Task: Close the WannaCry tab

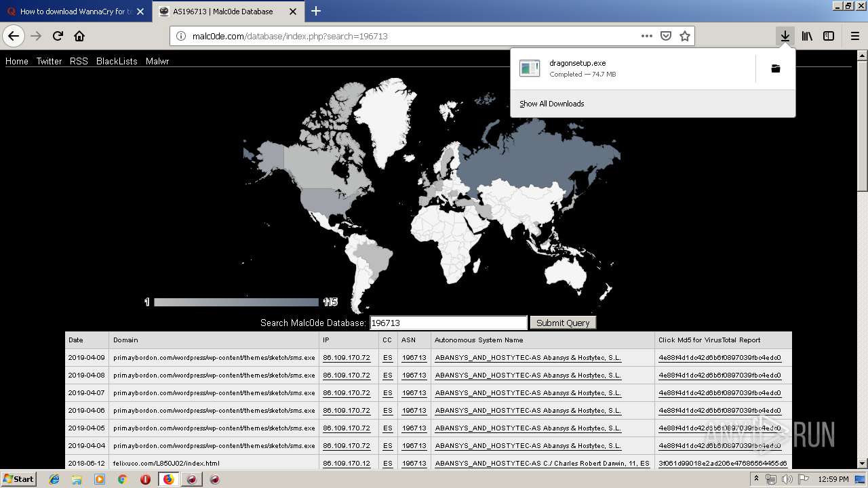Action: click(x=140, y=12)
